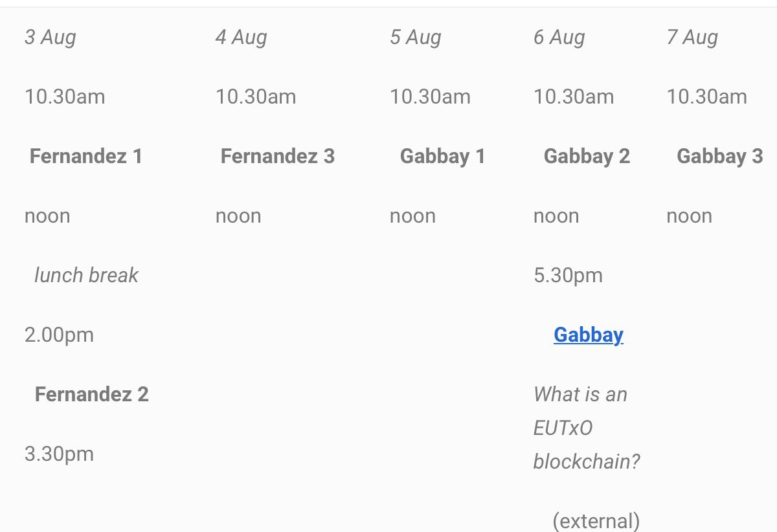Click 10.30am under 7 Aug
Image resolution: width=777 pixels, height=532 pixels.
(706, 97)
